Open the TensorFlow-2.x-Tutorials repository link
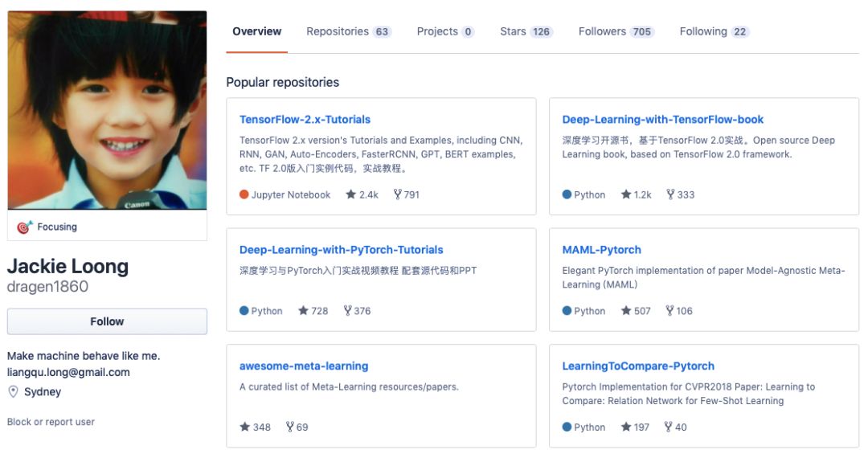The width and height of the screenshot is (868, 458). 305,120
